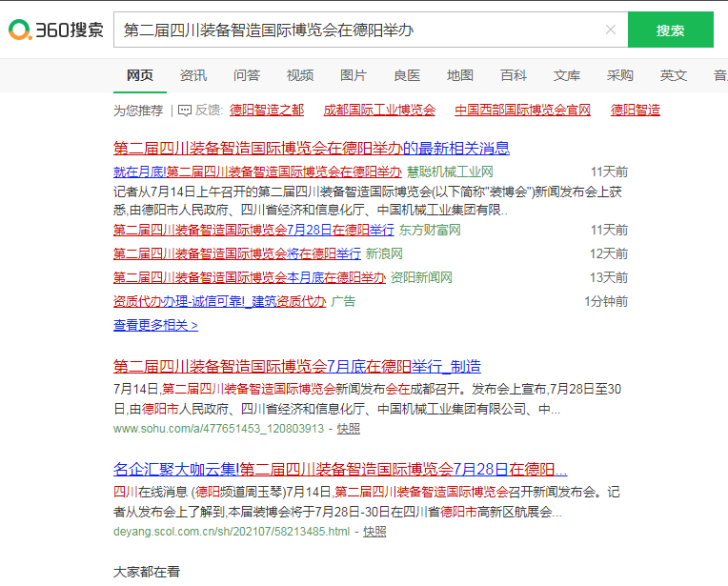Image resolution: width=728 pixels, height=586 pixels.
Task: Open recommended search 成都国际工业博览会
Action: (379, 110)
